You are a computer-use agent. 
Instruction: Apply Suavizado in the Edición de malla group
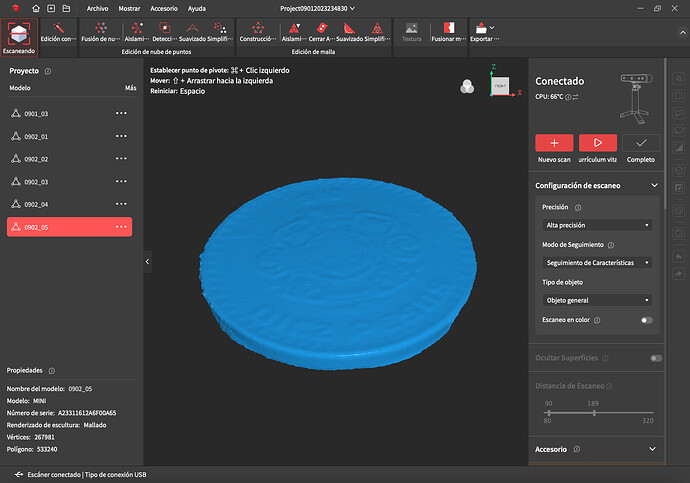coord(349,32)
